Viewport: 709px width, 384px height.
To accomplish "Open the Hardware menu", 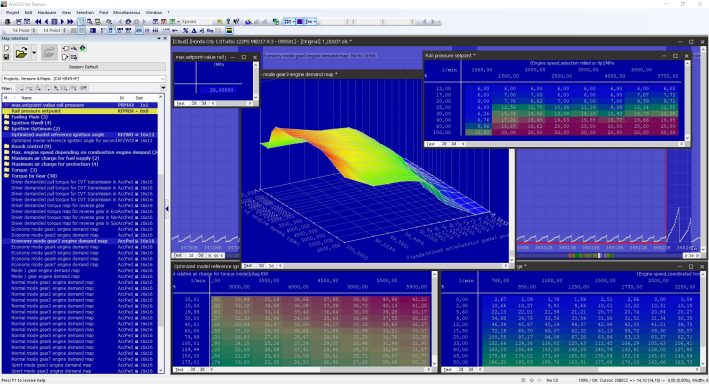I will (x=47, y=13).
